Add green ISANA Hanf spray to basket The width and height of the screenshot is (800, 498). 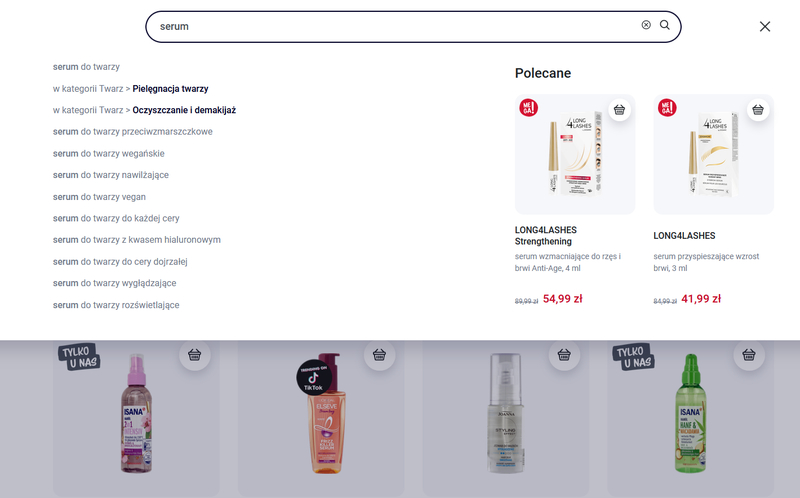click(750, 355)
